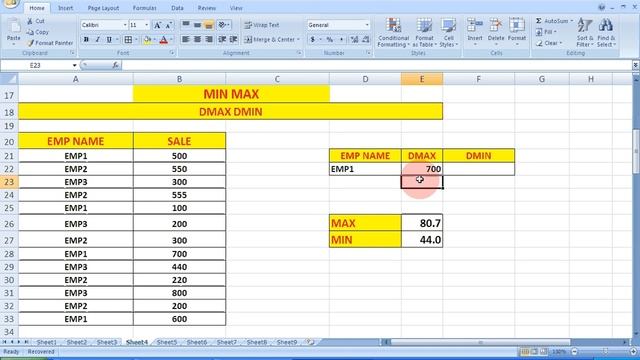Align text right
This screenshot has width=640, height=360.
tap(209, 40)
